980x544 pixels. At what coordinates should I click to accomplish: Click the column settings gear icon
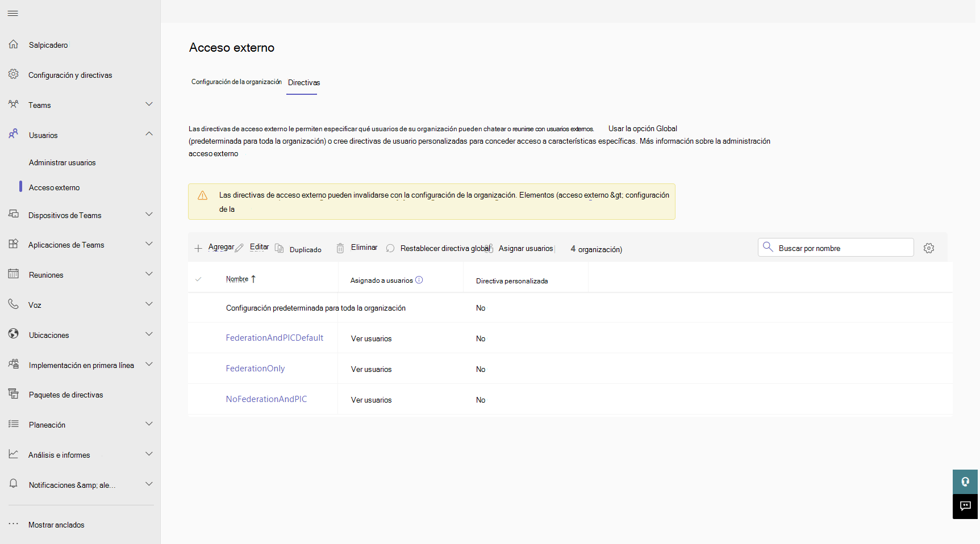click(929, 248)
